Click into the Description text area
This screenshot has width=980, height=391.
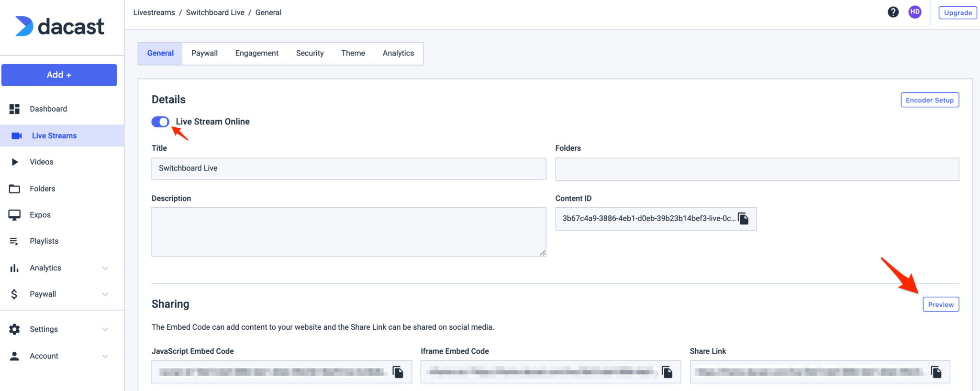348,232
